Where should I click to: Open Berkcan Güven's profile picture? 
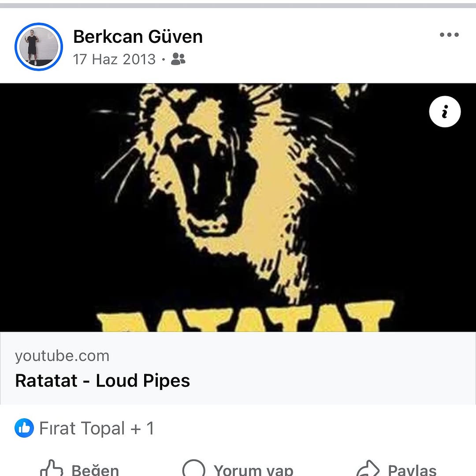coord(38,47)
